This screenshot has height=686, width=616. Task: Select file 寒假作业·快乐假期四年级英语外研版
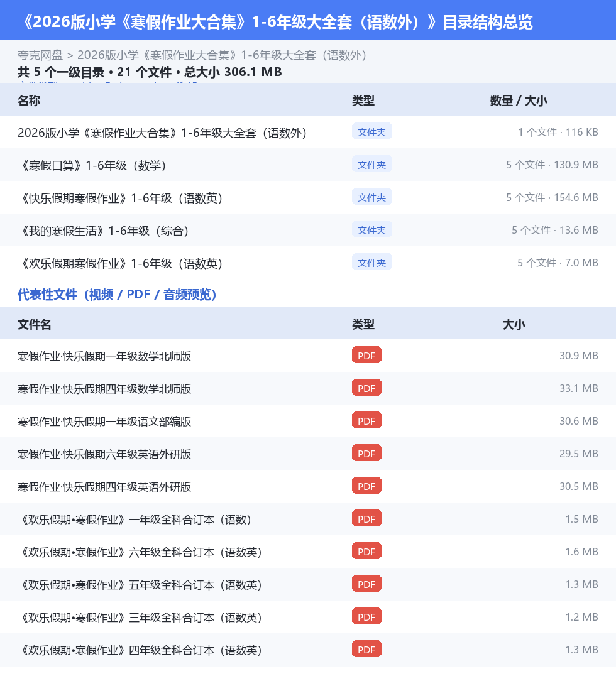click(x=104, y=487)
